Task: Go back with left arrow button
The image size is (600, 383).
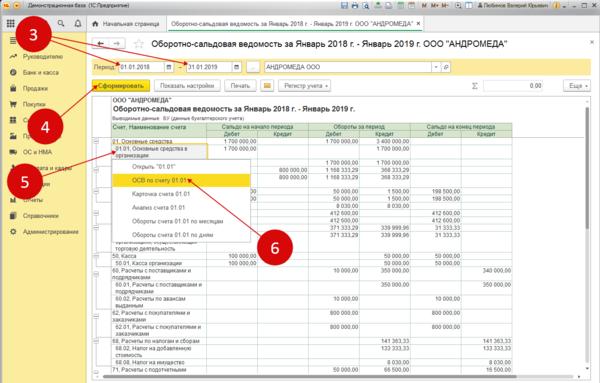Action: (x=101, y=44)
